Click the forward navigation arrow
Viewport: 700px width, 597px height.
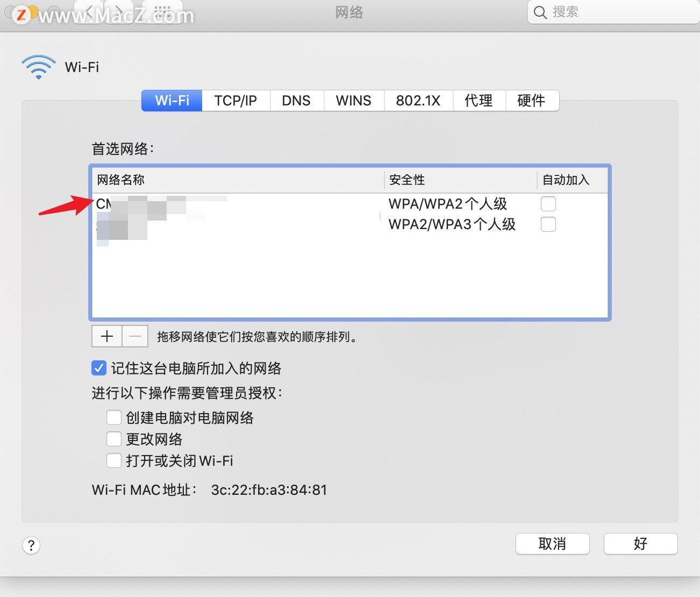tap(118, 12)
